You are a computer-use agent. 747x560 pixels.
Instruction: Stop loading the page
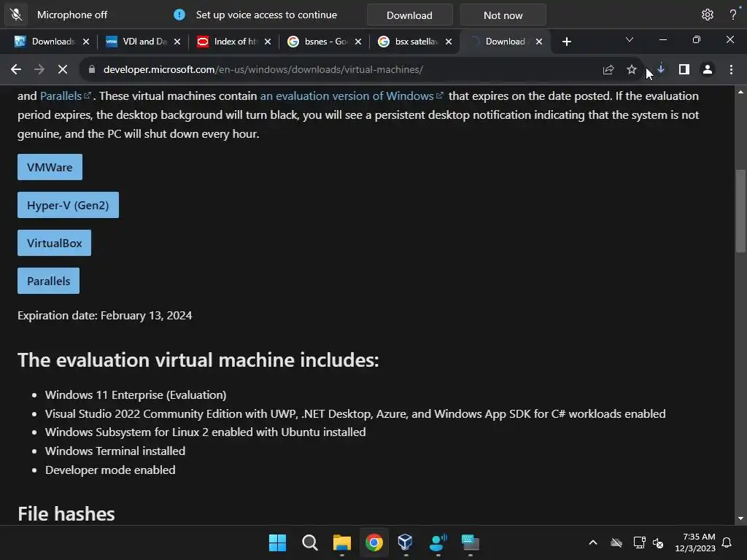click(63, 69)
